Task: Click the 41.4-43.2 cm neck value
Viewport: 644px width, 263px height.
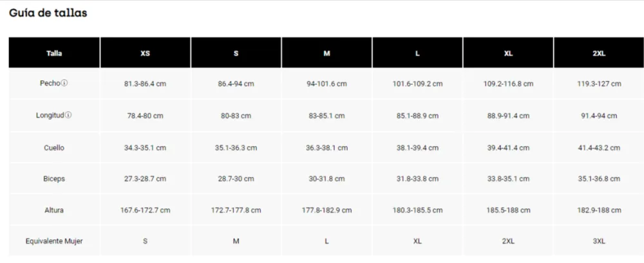Action: (599, 148)
